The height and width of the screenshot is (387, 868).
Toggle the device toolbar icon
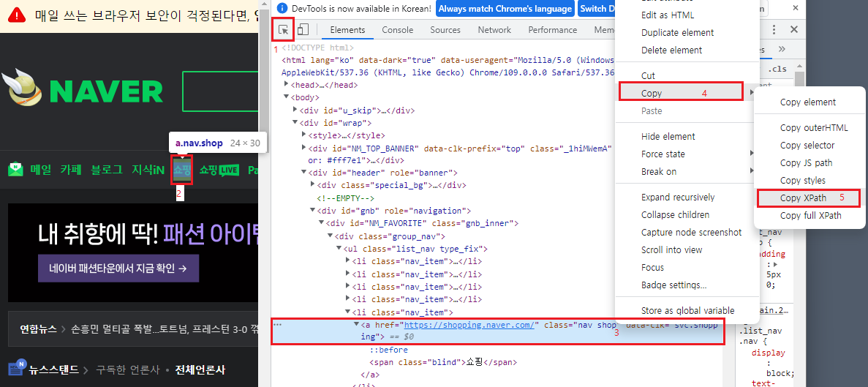coord(302,30)
